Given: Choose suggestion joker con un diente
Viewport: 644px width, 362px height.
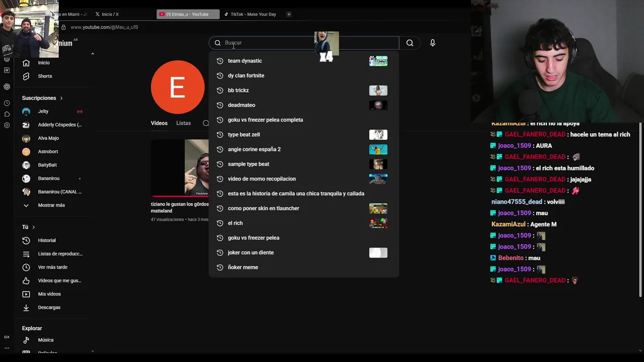Looking at the screenshot, I should (x=304, y=252).
